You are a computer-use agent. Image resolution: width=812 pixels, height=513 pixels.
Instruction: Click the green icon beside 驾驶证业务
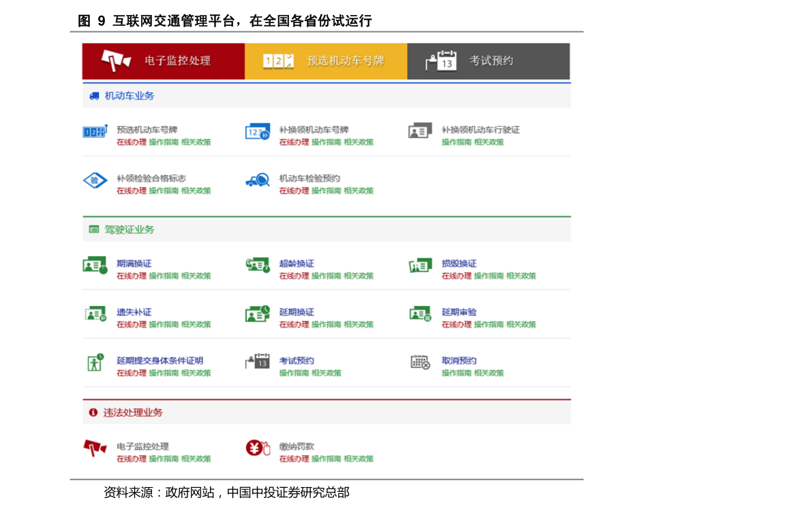pos(93,230)
